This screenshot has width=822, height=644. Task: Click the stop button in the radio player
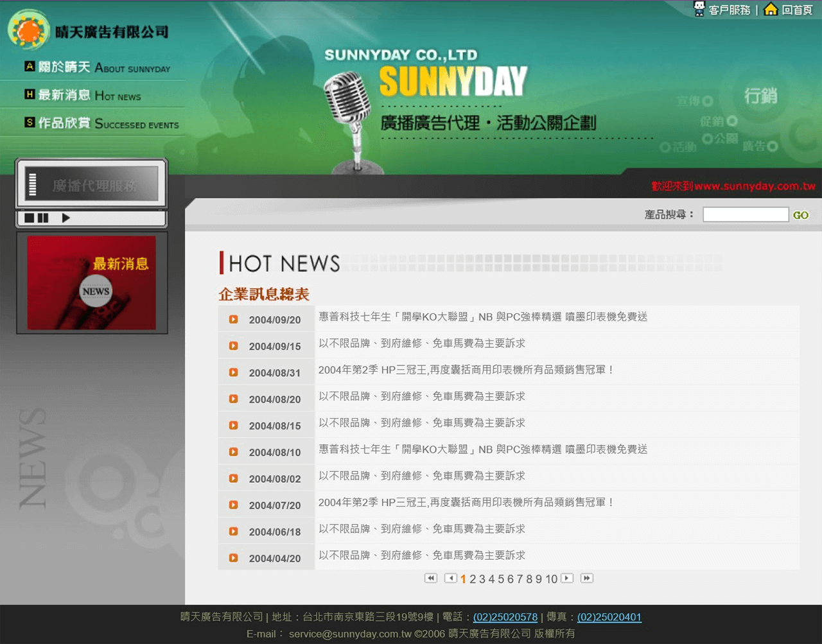pos(29,218)
